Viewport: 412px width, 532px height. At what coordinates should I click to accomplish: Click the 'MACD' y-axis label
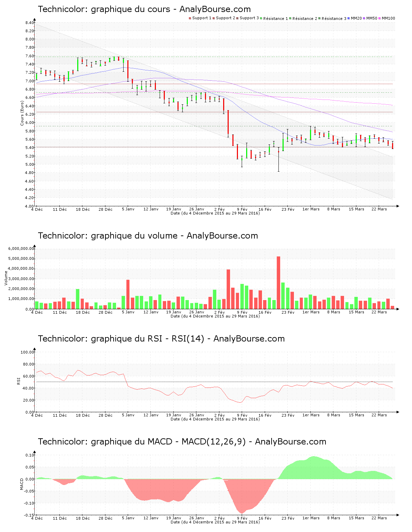tap(22, 484)
